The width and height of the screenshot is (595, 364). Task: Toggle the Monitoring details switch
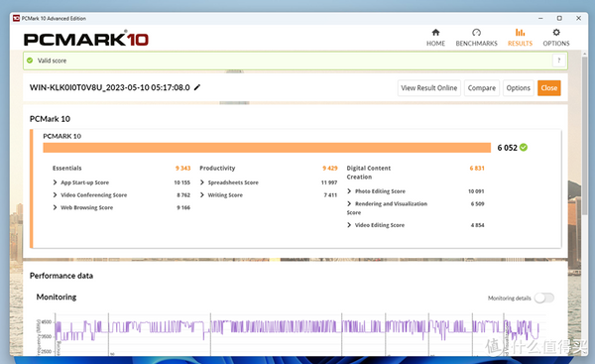[x=544, y=298]
